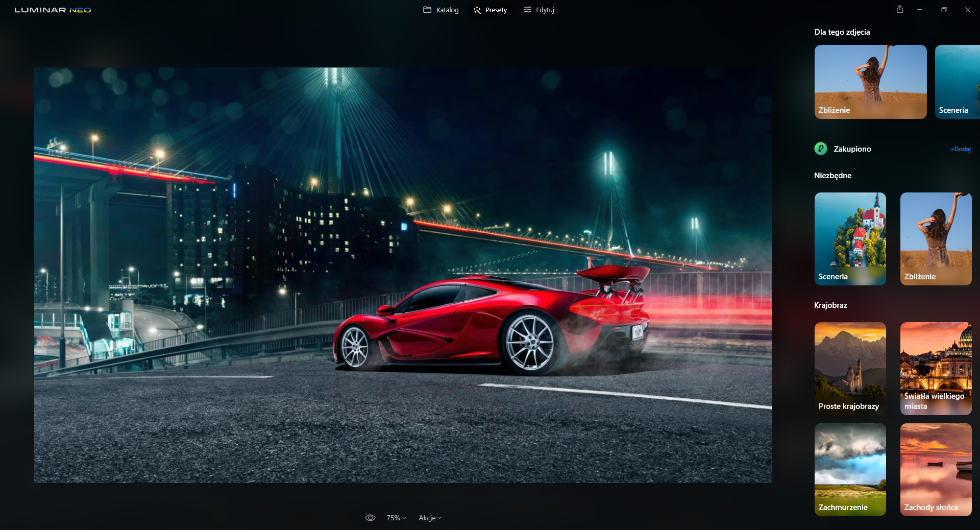
Task: Click the red sports car photo preview
Action: coord(403,275)
